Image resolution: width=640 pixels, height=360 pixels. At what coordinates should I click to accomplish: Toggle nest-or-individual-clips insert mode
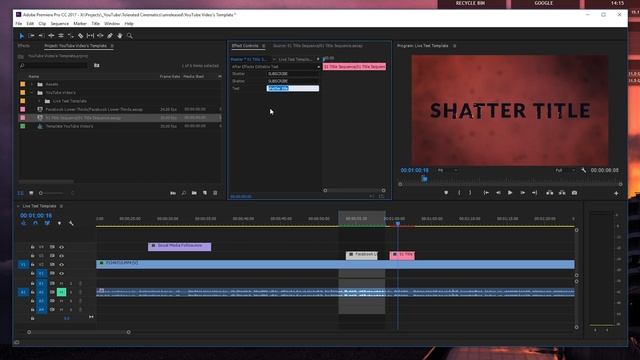24,223
